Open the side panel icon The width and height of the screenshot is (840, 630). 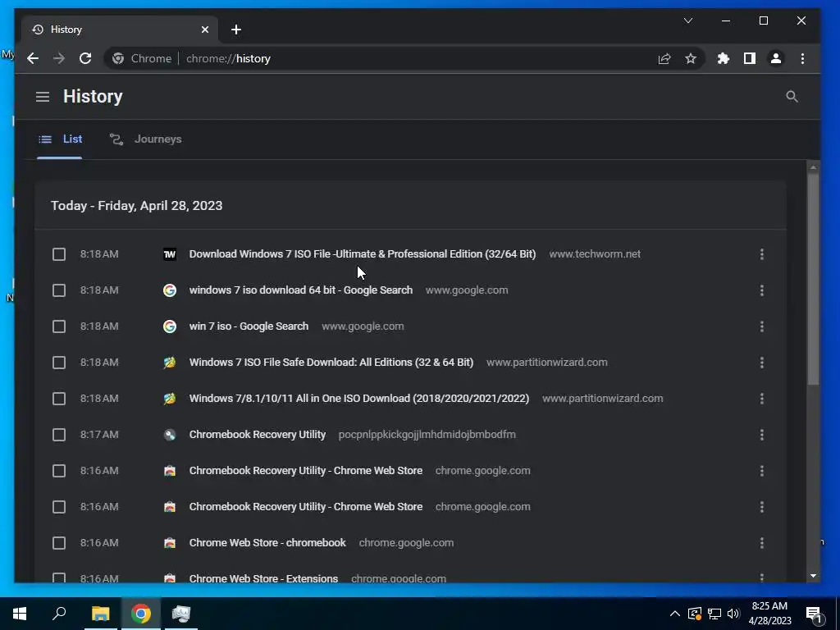click(750, 58)
